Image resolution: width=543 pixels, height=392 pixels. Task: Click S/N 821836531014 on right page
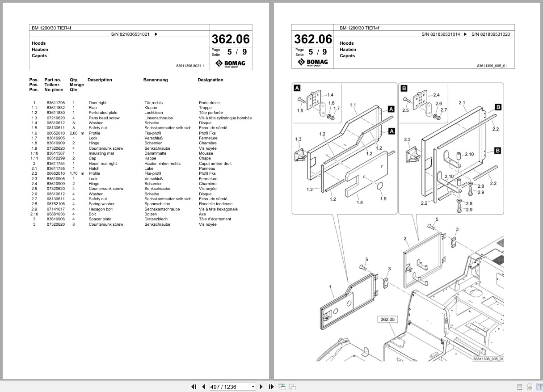(441, 34)
